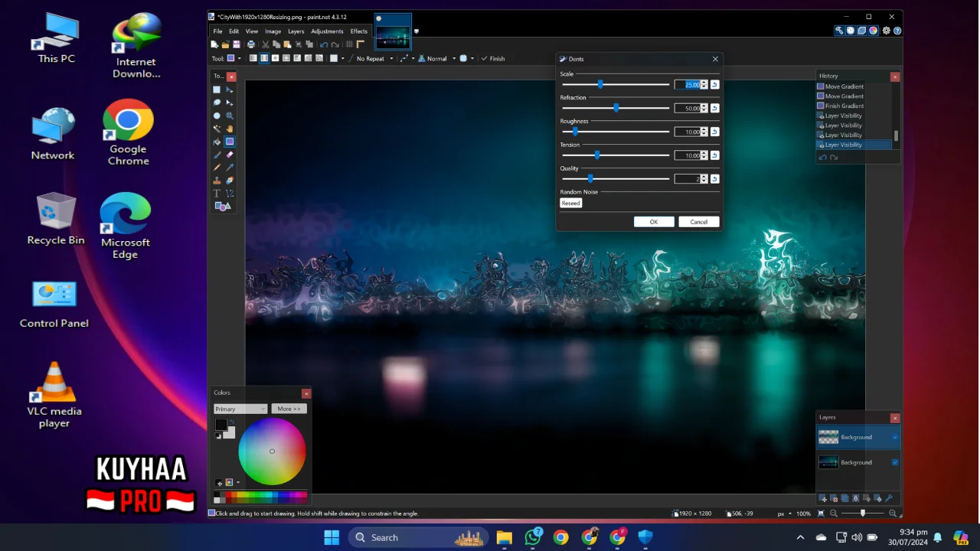The image size is (980, 551).
Task: Increase Refraction value with stepper
Action: click(704, 106)
